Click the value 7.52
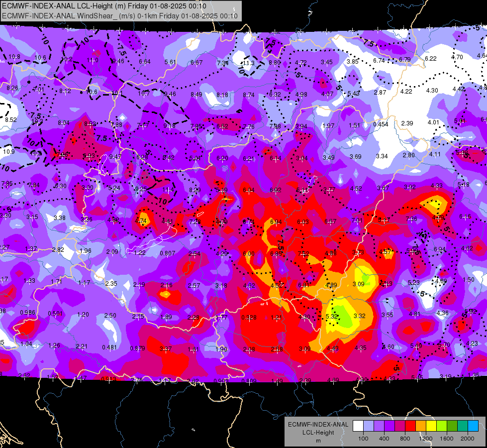 pos(303,254)
